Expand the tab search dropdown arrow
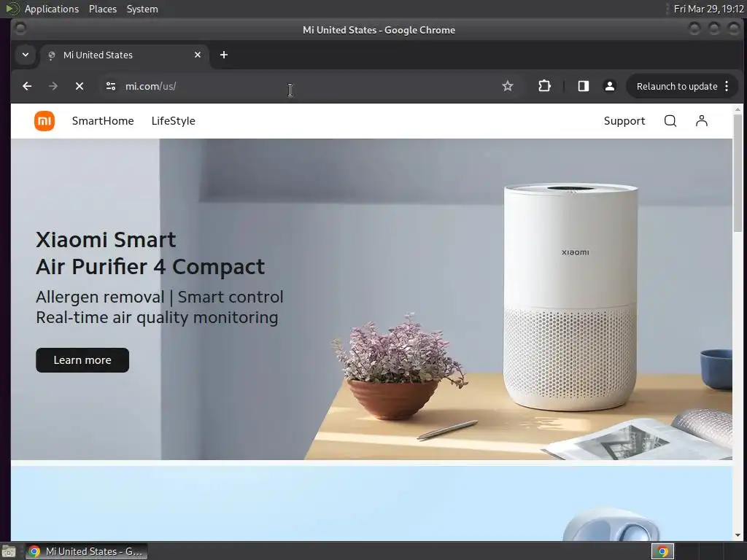This screenshot has width=747, height=560. pyautogui.click(x=26, y=55)
